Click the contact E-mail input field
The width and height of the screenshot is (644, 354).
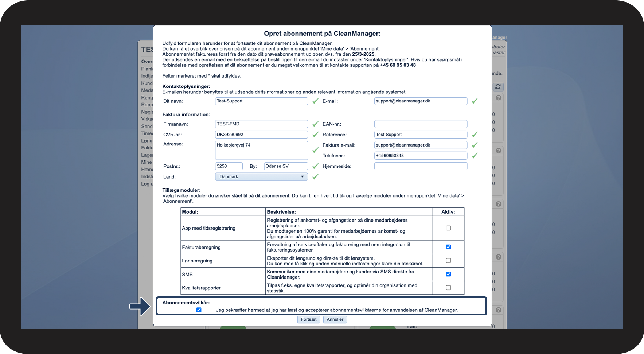pos(421,101)
